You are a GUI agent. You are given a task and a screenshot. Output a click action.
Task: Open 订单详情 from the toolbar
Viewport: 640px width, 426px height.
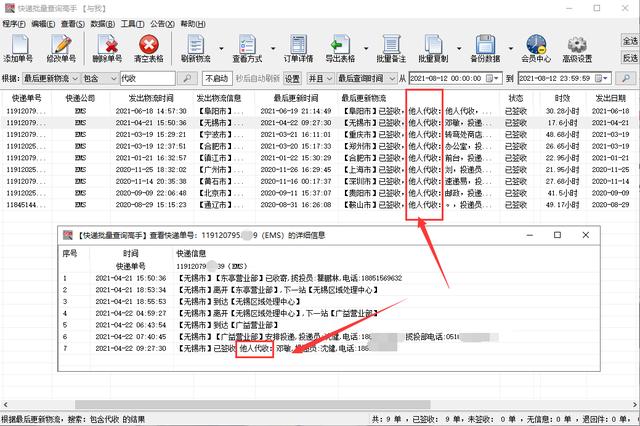click(301, 45)
